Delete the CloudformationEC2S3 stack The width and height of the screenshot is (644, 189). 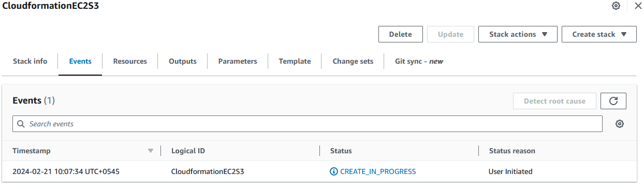click(x=400, y=34)
